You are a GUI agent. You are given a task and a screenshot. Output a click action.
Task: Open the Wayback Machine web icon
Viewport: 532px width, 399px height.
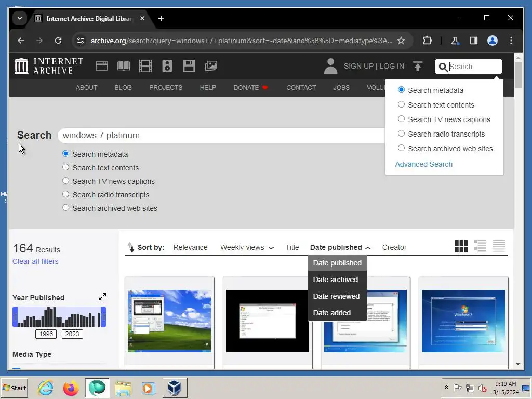coord(101,66)
